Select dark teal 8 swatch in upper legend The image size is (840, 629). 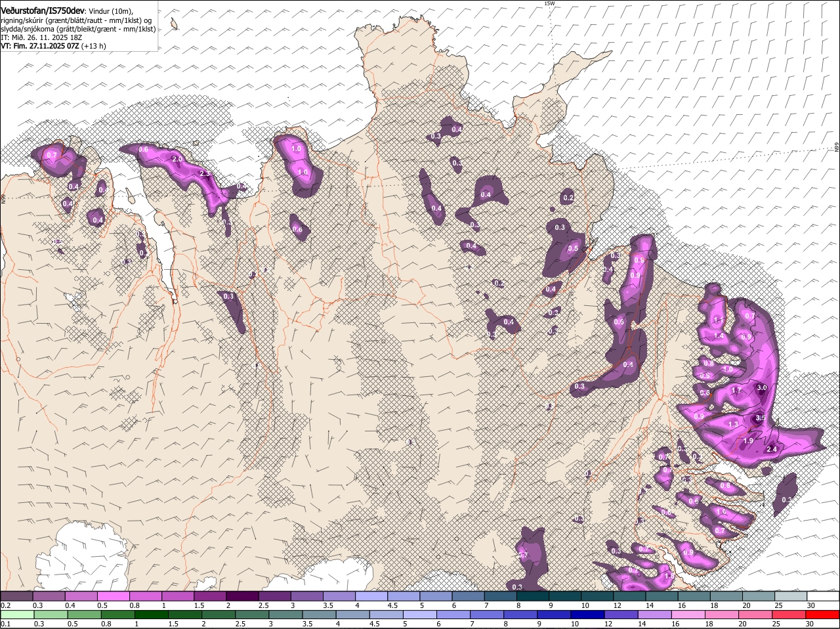click(x=533, y=596)
